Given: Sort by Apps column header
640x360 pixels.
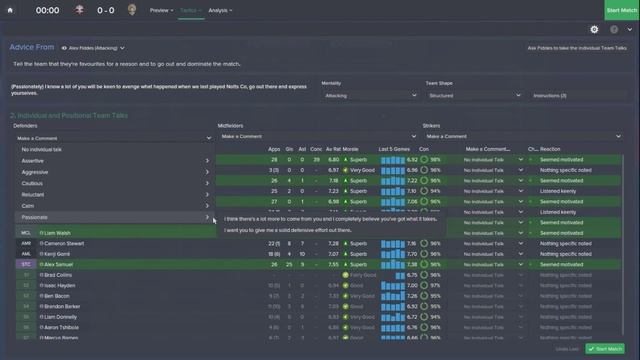Looking at the screenshot, I should coord(274,149).
